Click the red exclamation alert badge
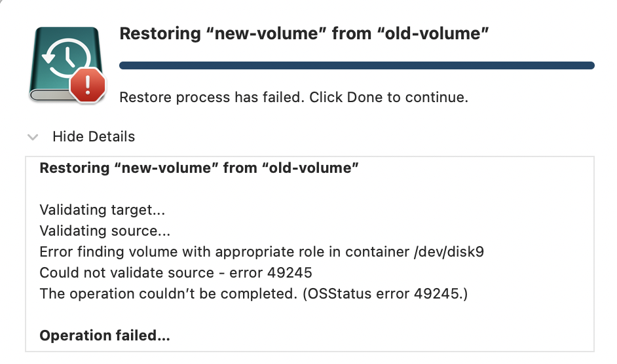 pyautogui.click(x=88, y=85)
